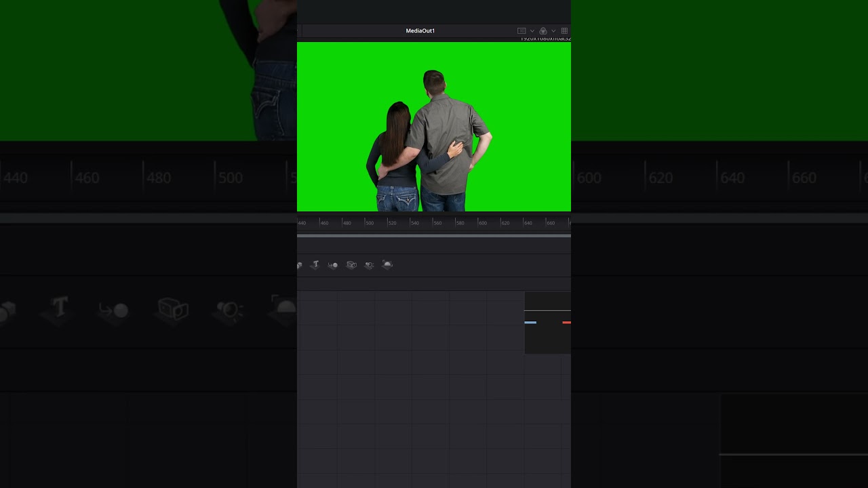
Task: Add a Merge 3D node from toolbar
Action: point(333,265)
